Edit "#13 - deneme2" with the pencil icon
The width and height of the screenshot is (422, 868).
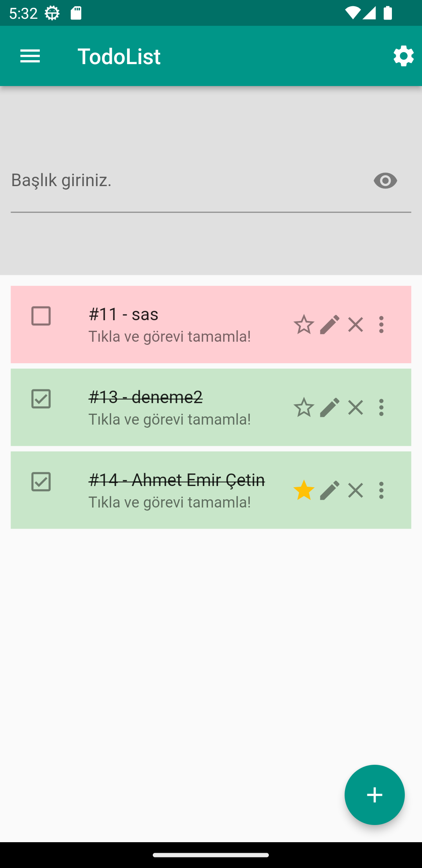pos(329,407)
